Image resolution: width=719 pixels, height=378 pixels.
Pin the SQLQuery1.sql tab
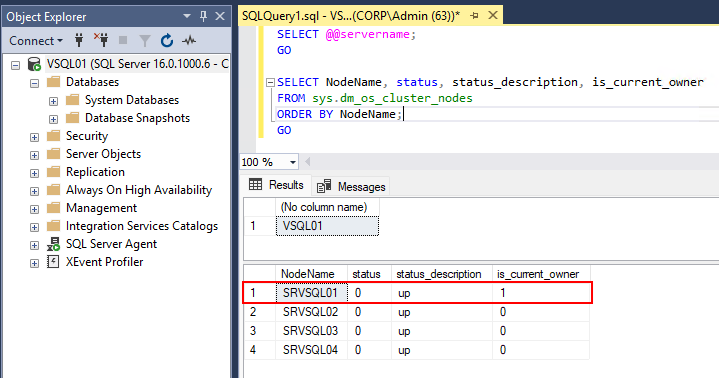[x=475, y=16]
